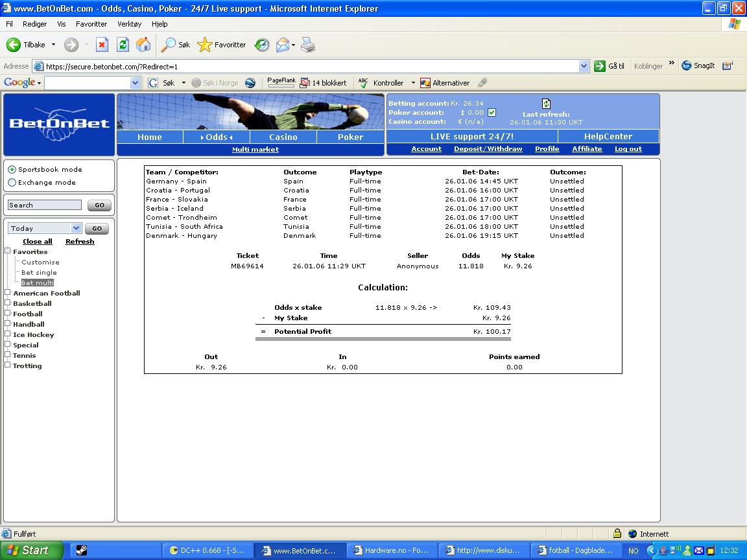The image size is (747, 560).
Task: Click the Windows Start button
Action: pyautogui.click(x=32, y=550)
